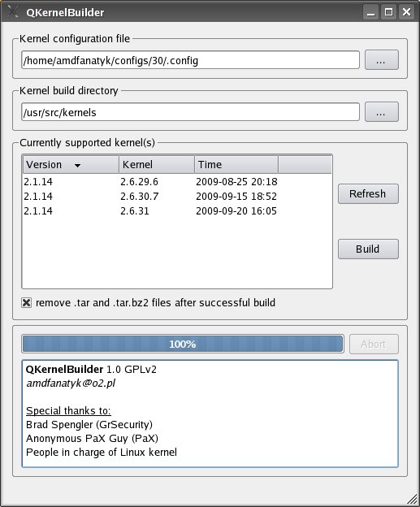Viewport: 420px width, 507px height.
Task: Click the amdfanatyk@o2.pl email text
Action: click(x=71, y=383)
